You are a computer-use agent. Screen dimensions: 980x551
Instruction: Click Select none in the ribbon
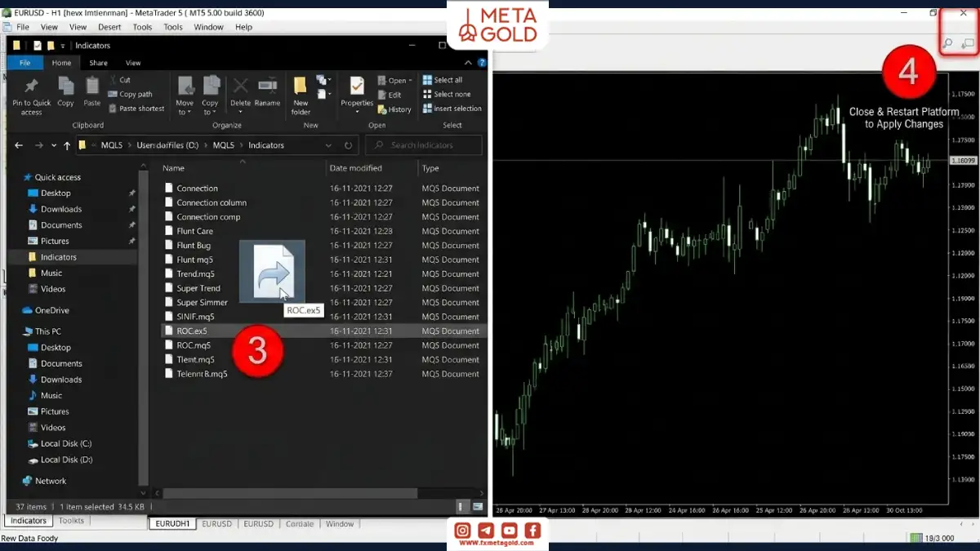point(446,94)
